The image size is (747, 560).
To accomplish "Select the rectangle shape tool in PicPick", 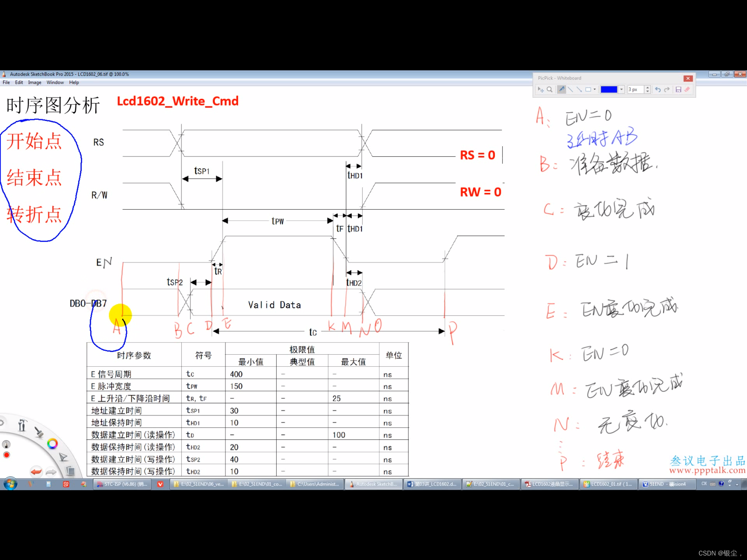I will pos(588,90).
